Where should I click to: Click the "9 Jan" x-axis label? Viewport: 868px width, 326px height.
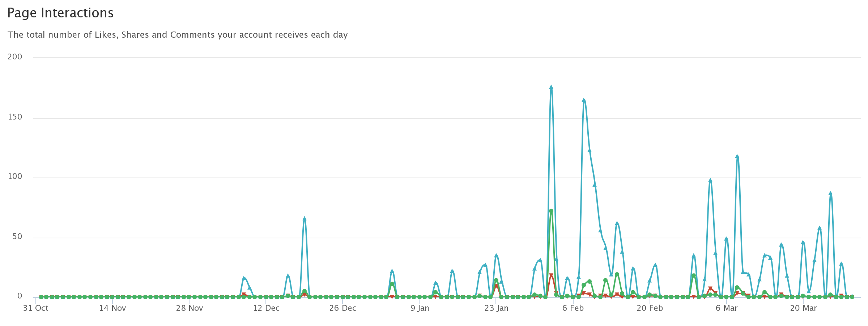tap(420, 308)
